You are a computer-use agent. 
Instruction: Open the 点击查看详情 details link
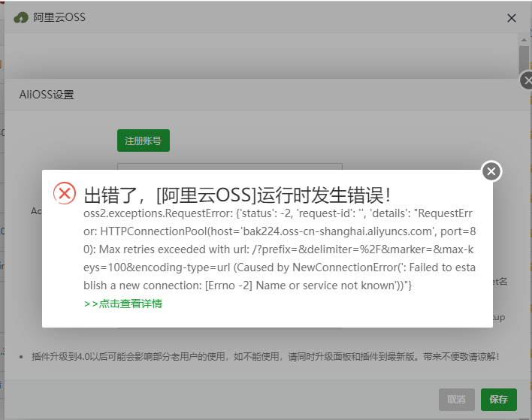pos(122,304)
